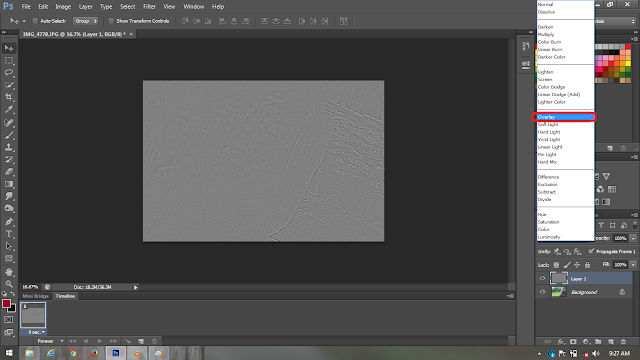
Task: Hide the Background layer eye icon
Action: click(x=542, y=292)
